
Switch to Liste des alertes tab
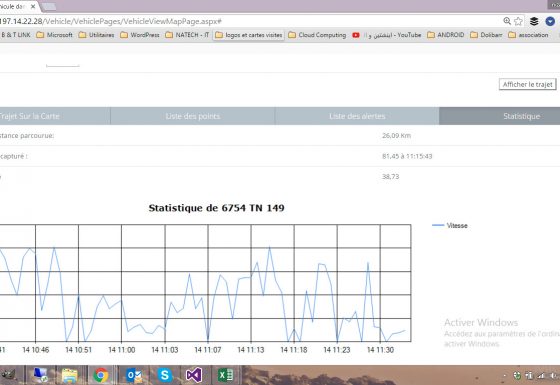357,116
